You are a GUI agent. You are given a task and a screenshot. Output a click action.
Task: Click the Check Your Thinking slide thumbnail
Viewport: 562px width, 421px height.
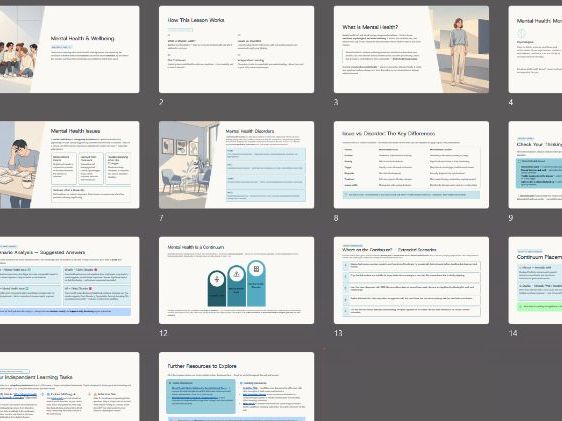(x=535, y=165)
